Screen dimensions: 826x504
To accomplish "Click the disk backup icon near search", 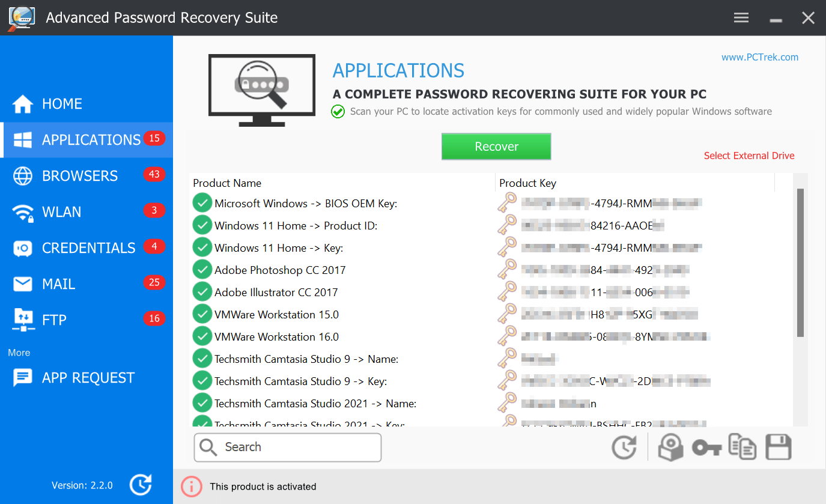I will [670, 448].
